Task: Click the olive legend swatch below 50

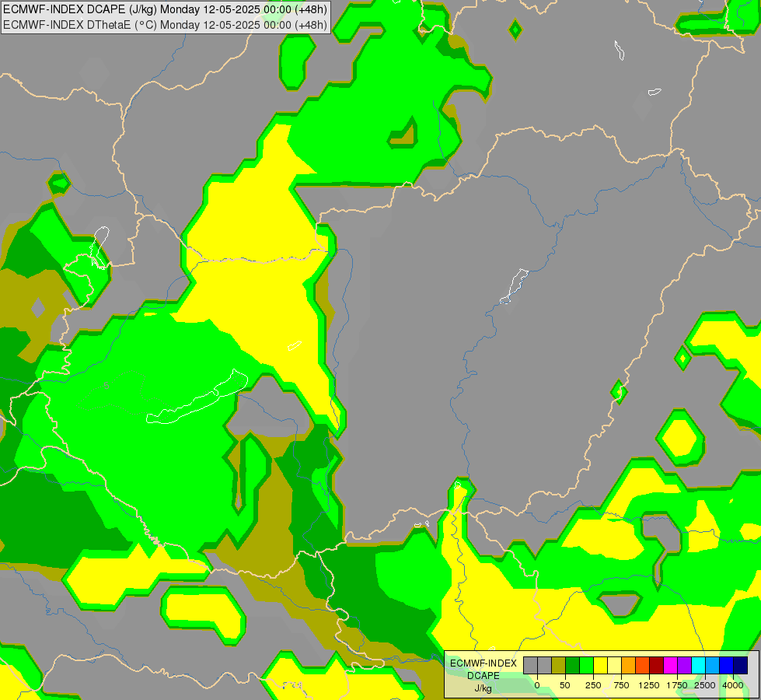Action: (559, 665)
